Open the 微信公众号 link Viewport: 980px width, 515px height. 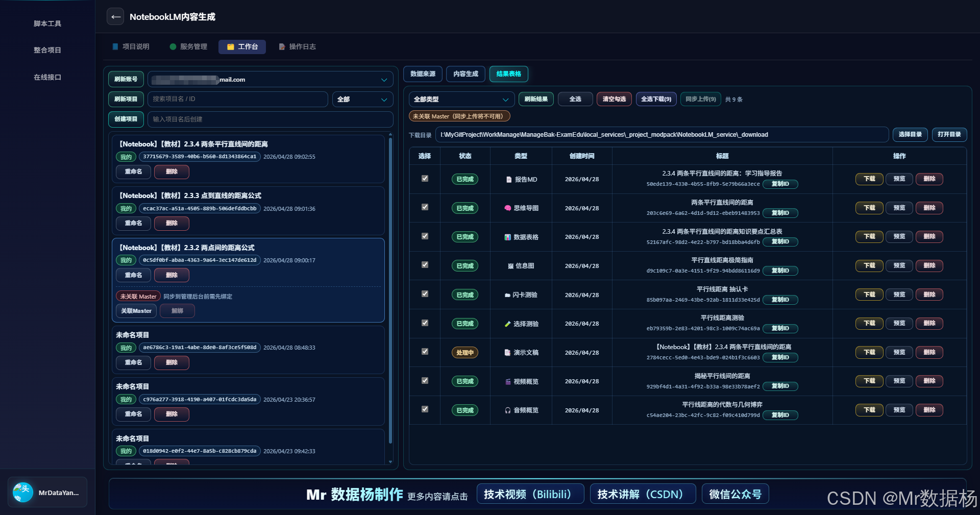click(x=736, y=494)
